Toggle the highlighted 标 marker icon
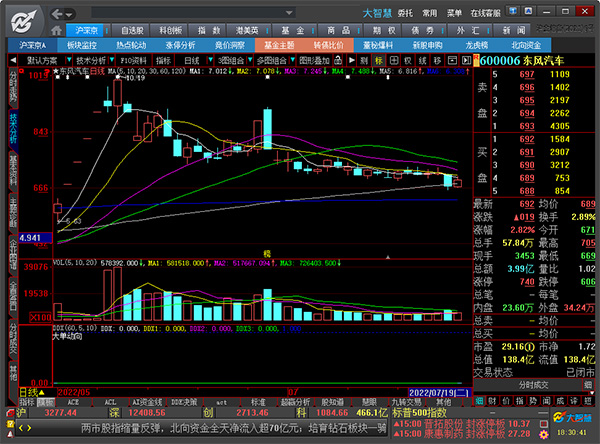 pyautogui.click(x=379, y=60)
